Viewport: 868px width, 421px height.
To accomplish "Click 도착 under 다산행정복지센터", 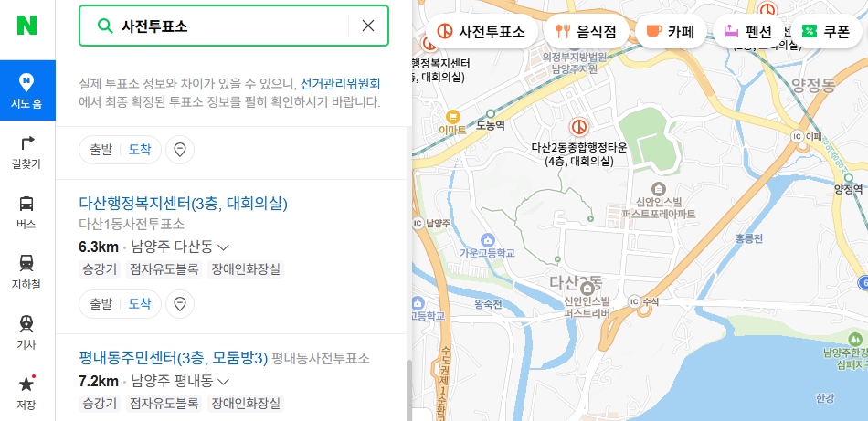I will pos(140,304).
